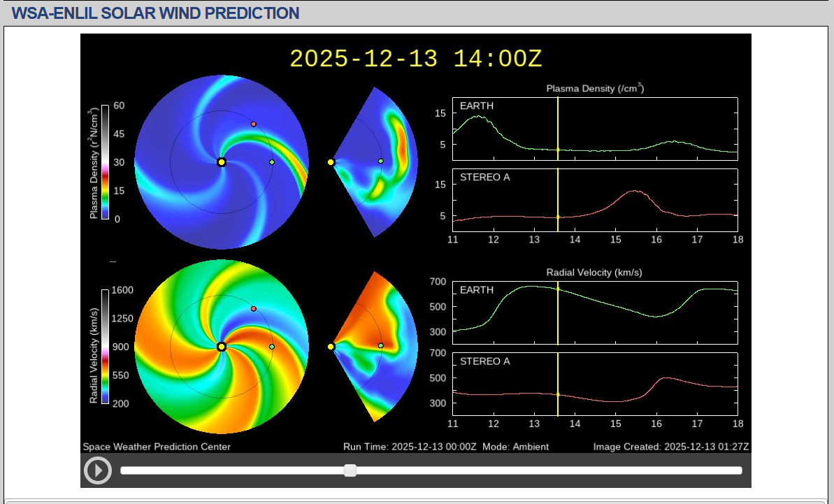Image resolution: width=834 pixels, height=504 pixels.
Task: Click the green Earth marker in radial velocity disk
Action: coord(272,347)
